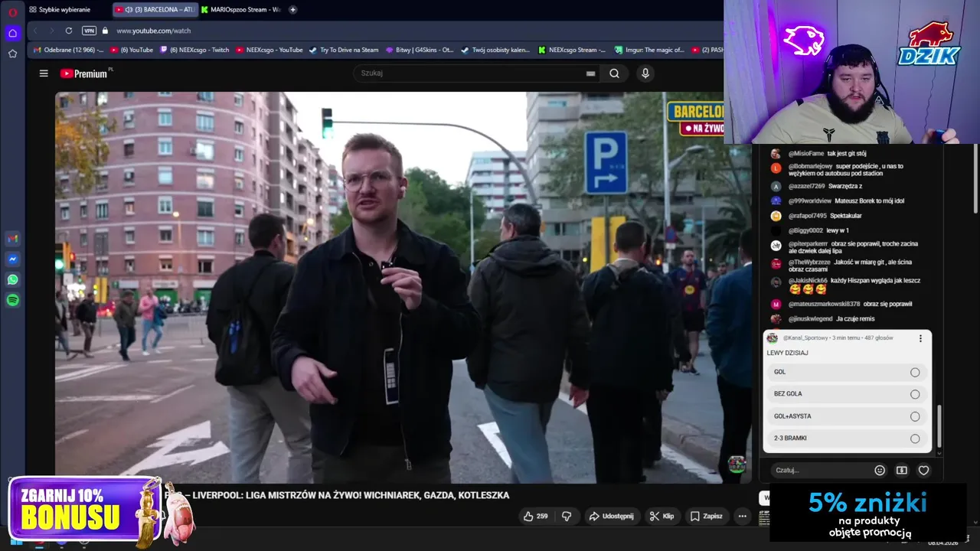This screenshot has height=551, width=980.
Task: Open Bitwy | G4Skins bookmark
Action: tap(420, 50)
